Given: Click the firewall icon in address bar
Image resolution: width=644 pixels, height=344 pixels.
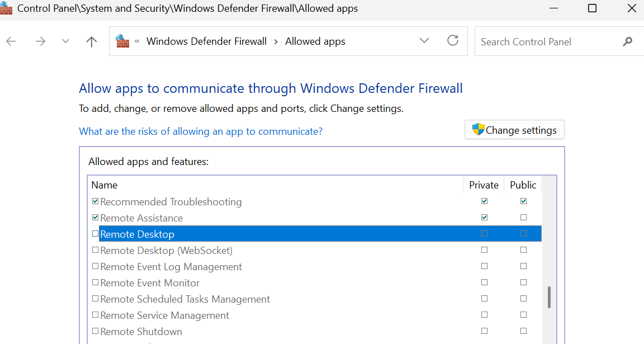Looking at the screenshot, I should [x=122, y=41].
